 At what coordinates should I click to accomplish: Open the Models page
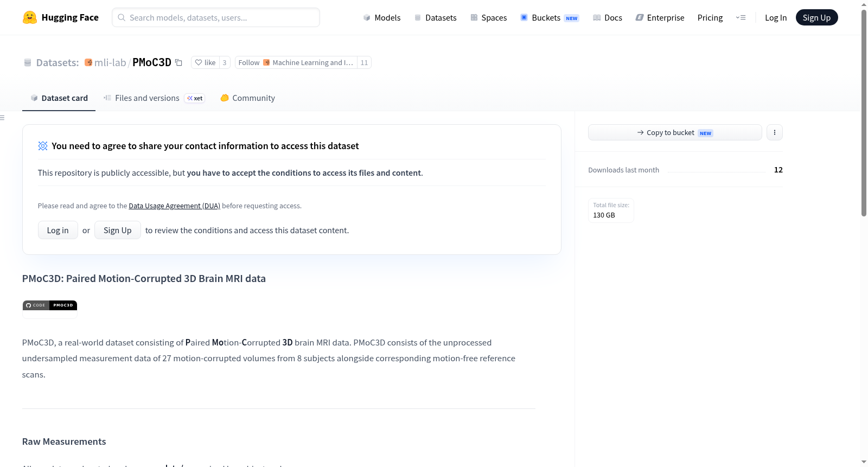click(x=382, y=17)
